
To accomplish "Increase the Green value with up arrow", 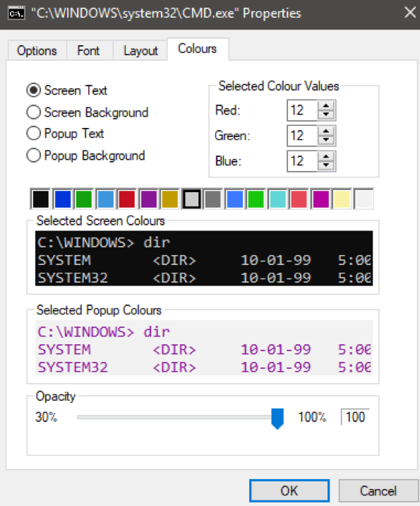I will [x=326, y=131].
